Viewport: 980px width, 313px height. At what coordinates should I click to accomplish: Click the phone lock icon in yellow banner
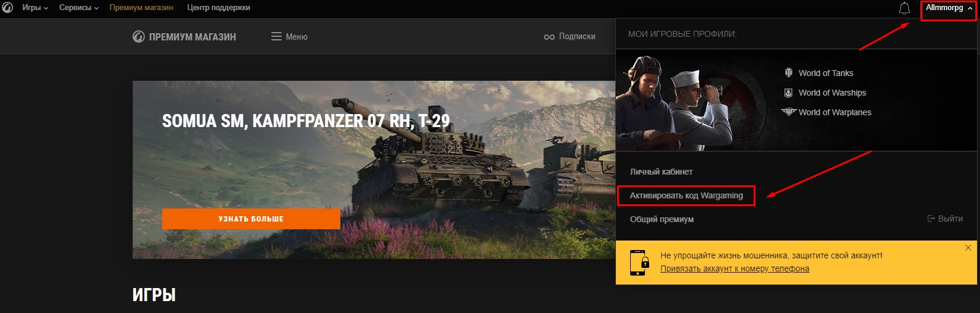tap(639, 262)
